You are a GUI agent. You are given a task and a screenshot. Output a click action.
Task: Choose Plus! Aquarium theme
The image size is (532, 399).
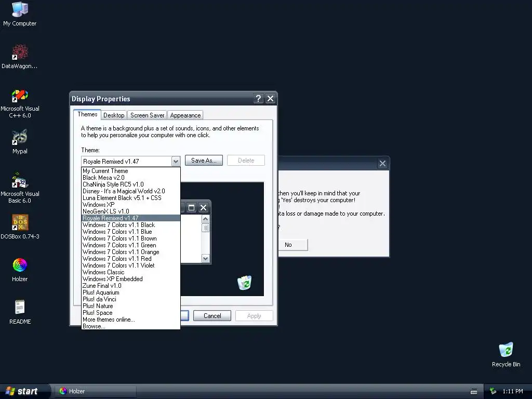(x=130, y=292)
